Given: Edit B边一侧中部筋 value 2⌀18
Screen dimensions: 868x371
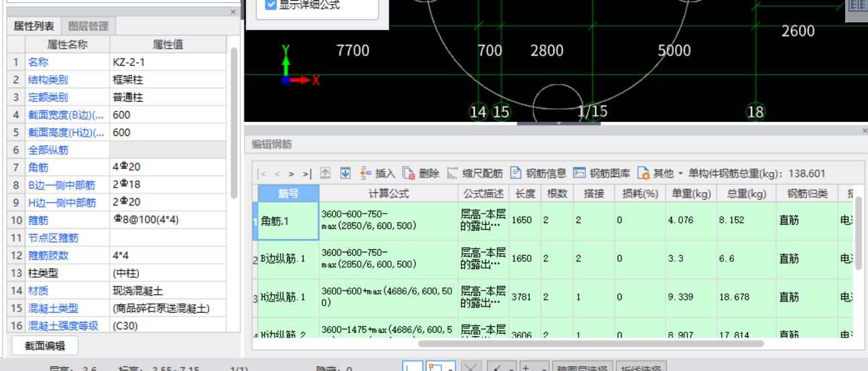Looking at the screenshot, I should 168,185.
